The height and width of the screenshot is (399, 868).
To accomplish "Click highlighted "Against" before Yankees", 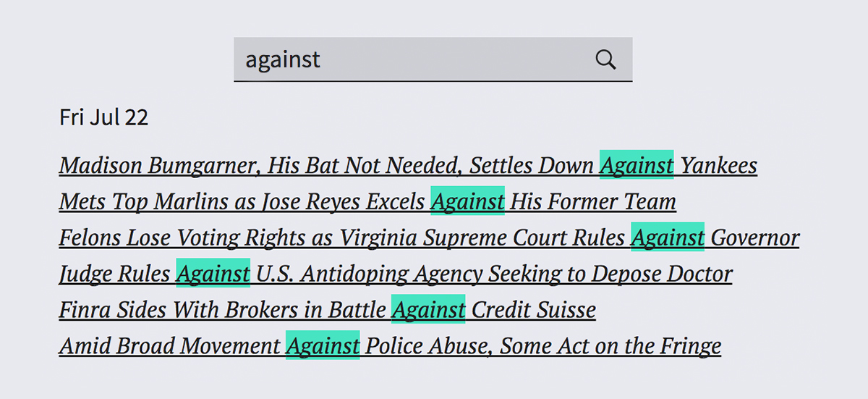I will tap(637, 166).
